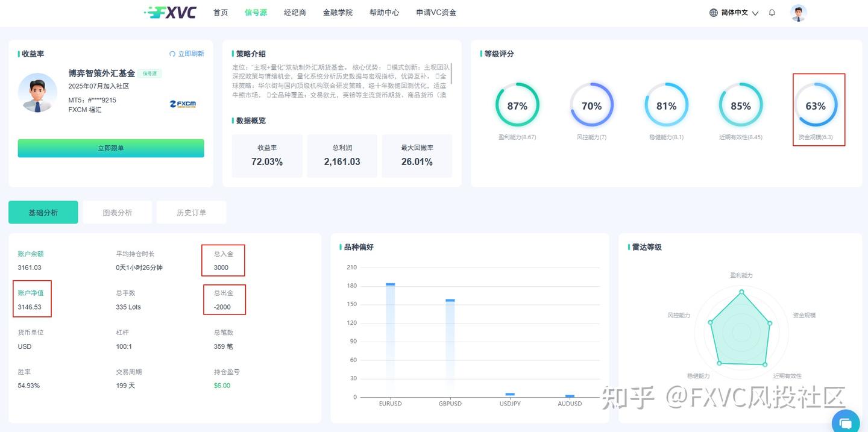Switch to the 图表分析 tab
The image size is (868, 432).
(x=117, y=212)
